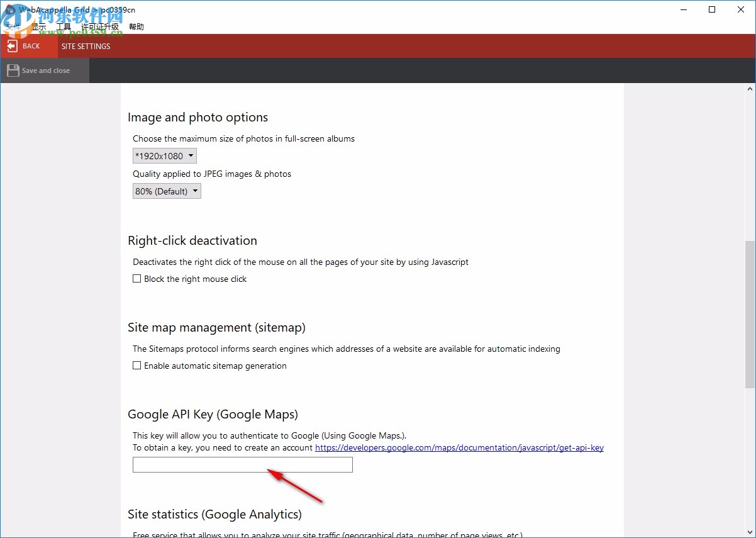Click the Google API Key (Google Maps) heading
Viewport: 756px width, 538px height.
(x=213, y=414)
